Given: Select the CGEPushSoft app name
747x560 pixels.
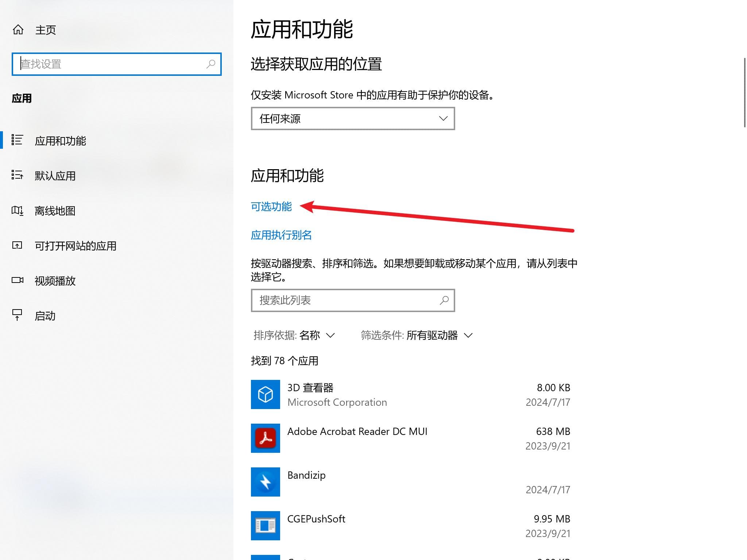Looking at the screenshot, I should coord(316,519).
